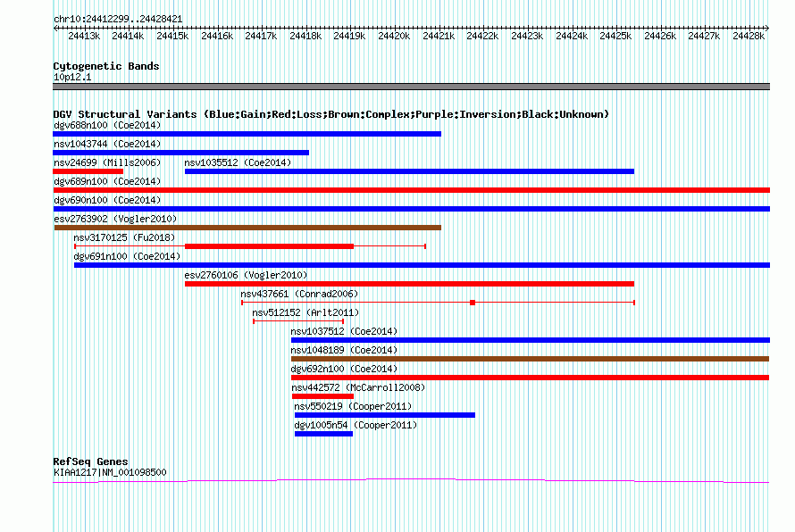This screenshot has height=532, width=795.
Task: Open the dgv692n100 (Coe2014) label
Action: click(x=344, y=369)
